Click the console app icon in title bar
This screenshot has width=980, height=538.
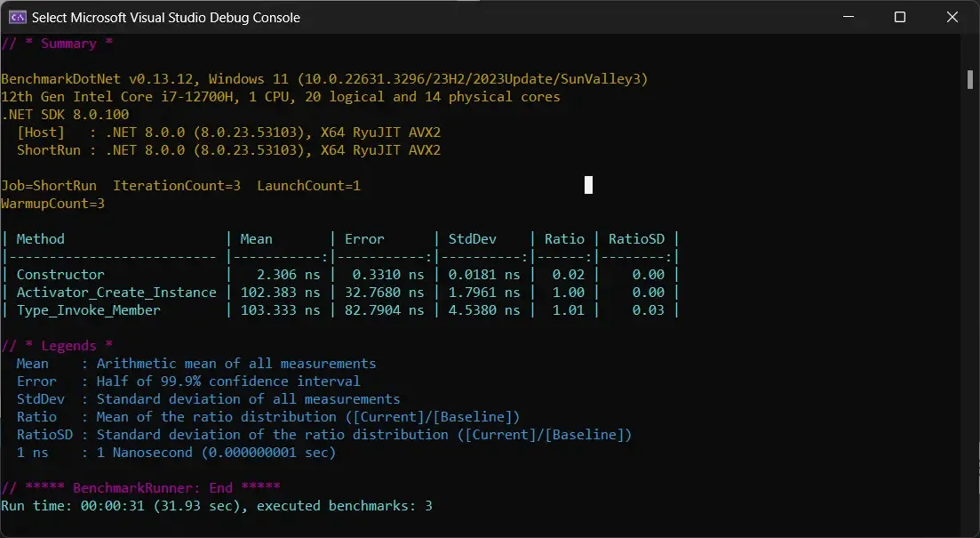17,17
